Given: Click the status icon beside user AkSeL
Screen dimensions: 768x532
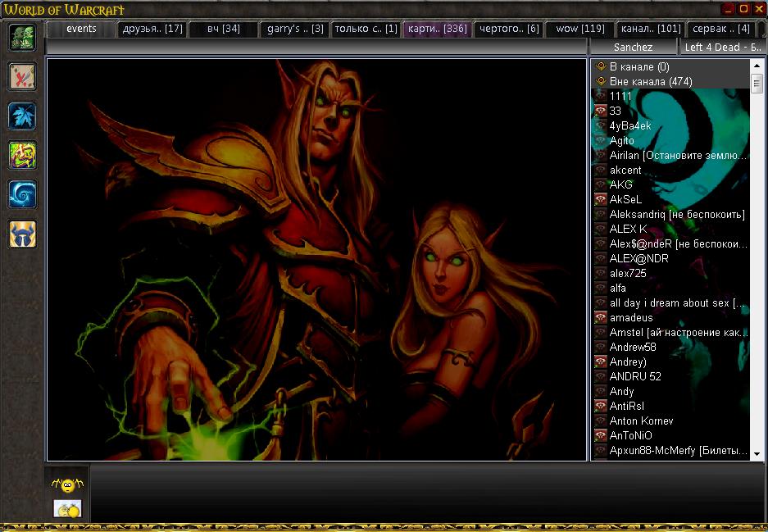Looking at the screenshot, I should [601, 200].
